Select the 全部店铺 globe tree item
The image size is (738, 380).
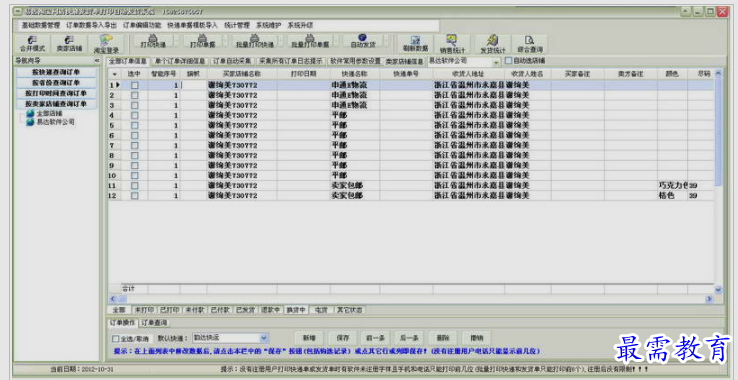click(x=45, y=113)
